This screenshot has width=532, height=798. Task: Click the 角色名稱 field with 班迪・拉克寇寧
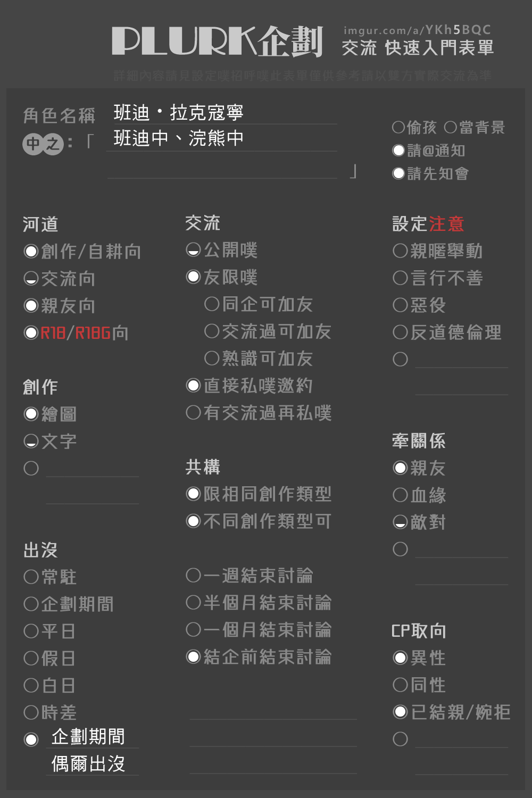coord(222,113)
